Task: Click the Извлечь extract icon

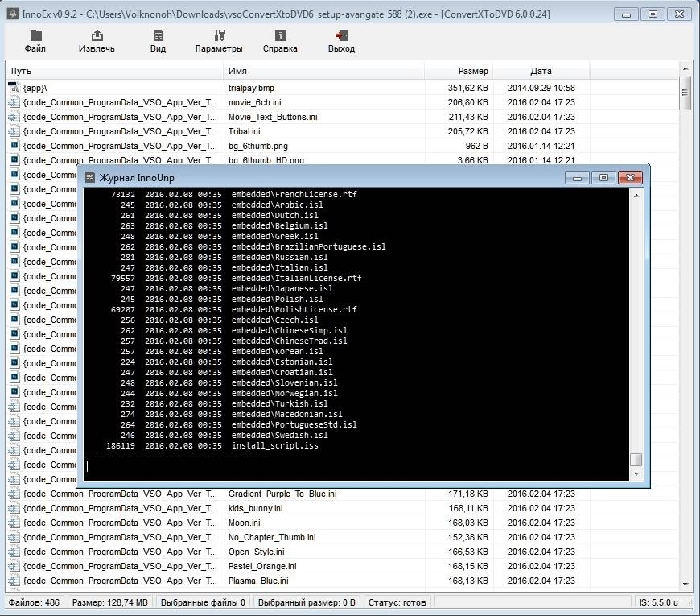Action: coord(97,35)
